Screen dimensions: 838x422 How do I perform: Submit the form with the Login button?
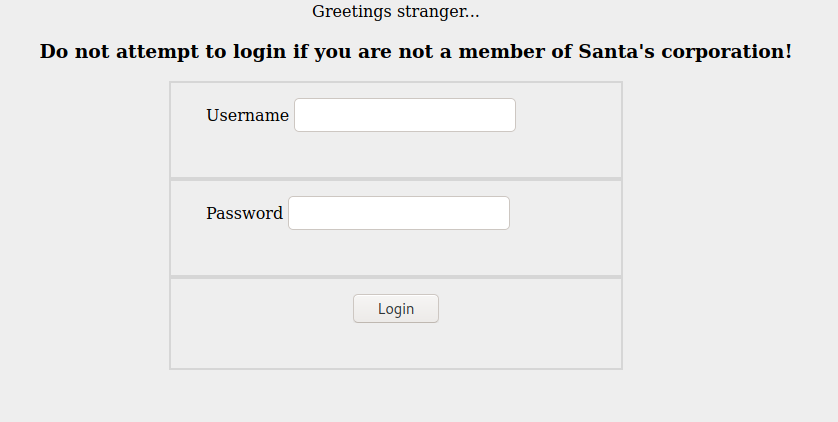395,309
